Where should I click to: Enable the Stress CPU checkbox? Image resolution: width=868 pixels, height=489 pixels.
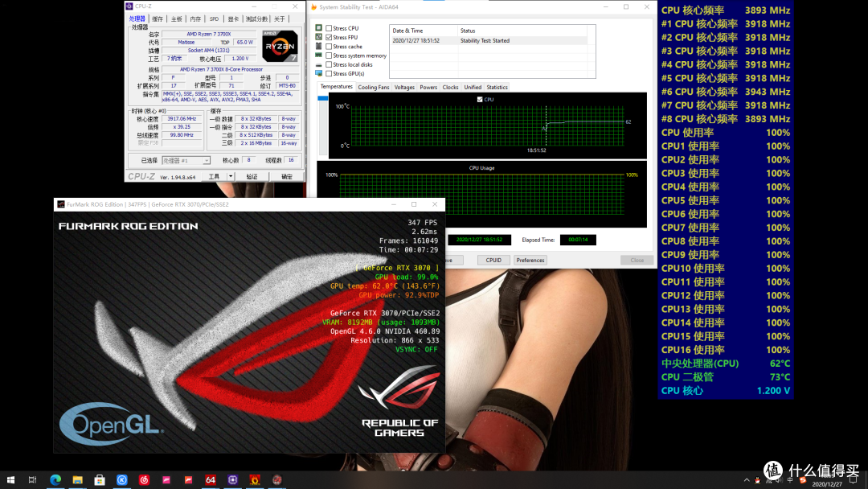[329, 28]
